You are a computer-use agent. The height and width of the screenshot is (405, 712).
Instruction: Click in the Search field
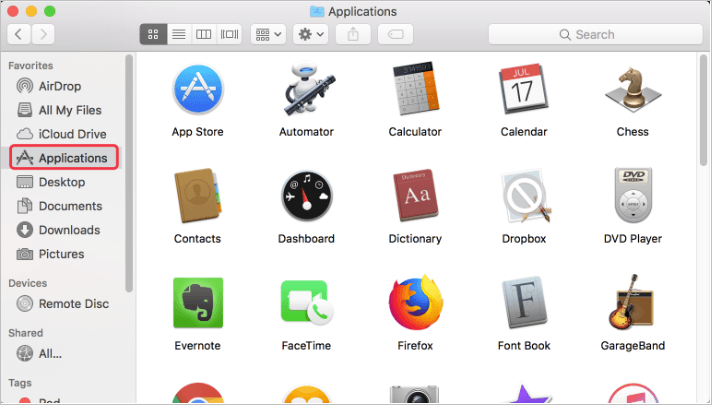coord(595,34)
